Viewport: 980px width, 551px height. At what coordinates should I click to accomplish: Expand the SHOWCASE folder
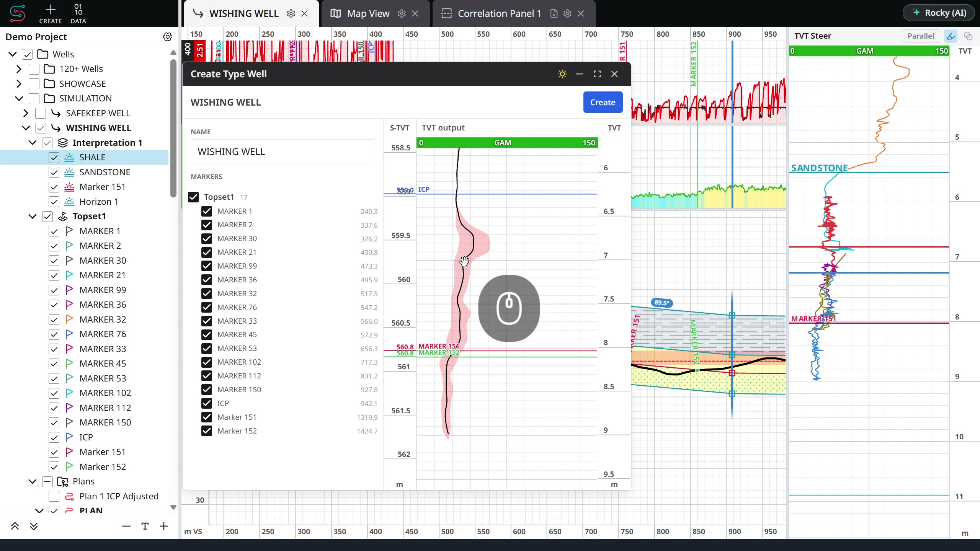pos(19,84)
